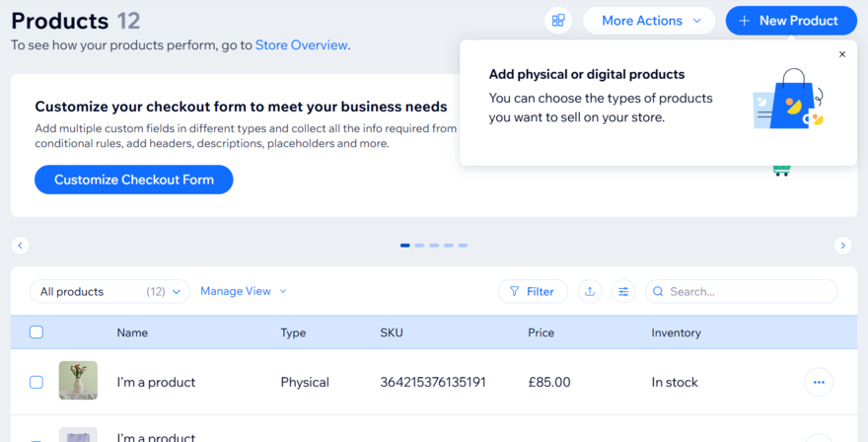Screen dimensions: 868x442
Task: Click the Customize Checkout Form button
Action: [x=134, y=180]
